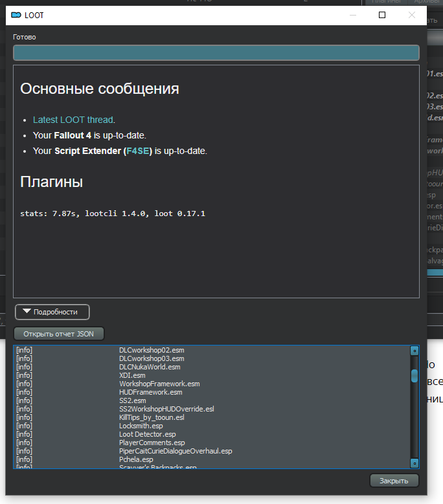Screen dimensions: 443x504
Task: Switch to Плагины tab in background window
Action: (x=386, y=2)
